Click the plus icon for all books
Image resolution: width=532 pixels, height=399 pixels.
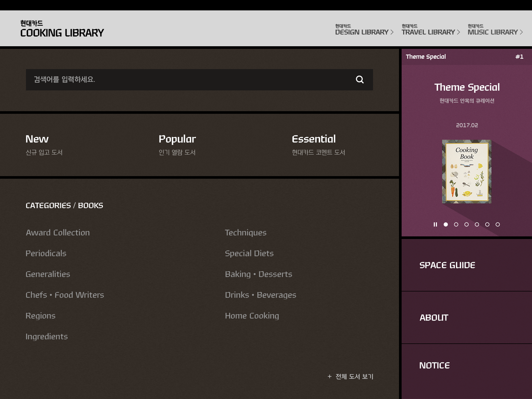pyautogui.click(x=330, y=376)
